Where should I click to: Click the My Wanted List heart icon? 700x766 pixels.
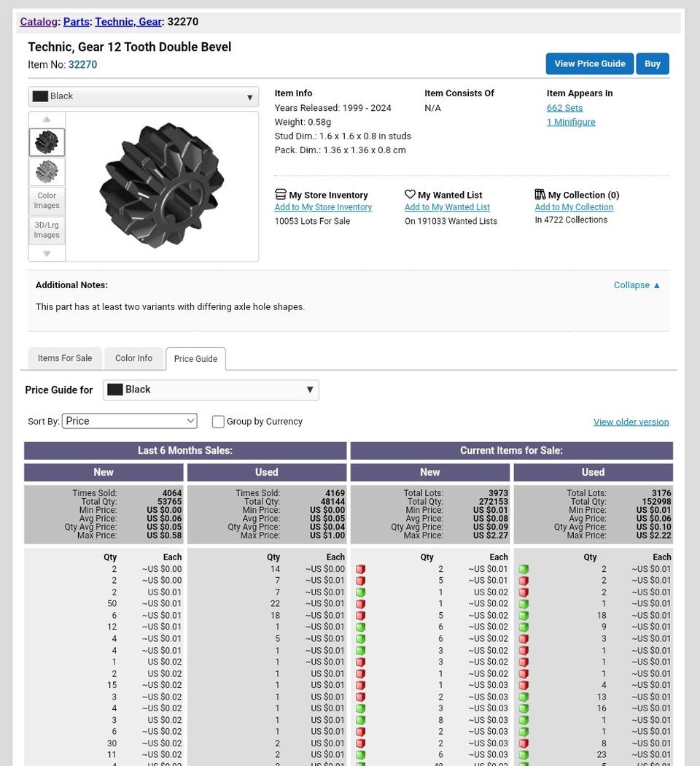point(410,195)
